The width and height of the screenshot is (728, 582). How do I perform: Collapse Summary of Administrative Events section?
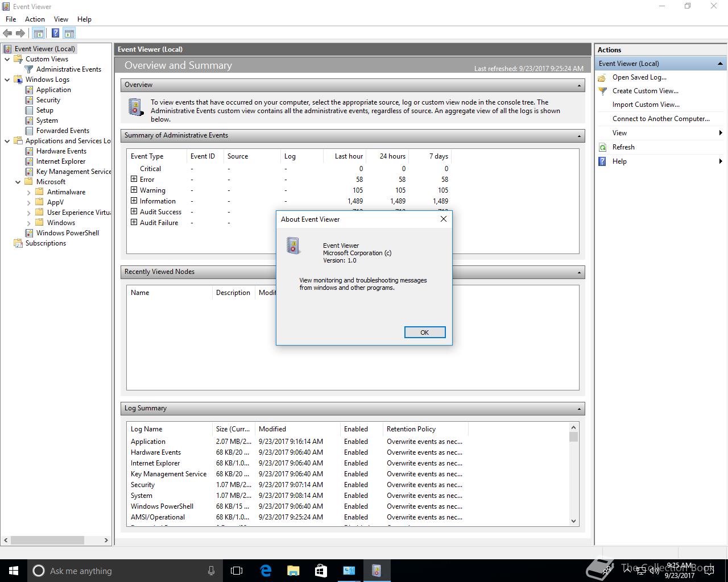(x=579, y=136)
